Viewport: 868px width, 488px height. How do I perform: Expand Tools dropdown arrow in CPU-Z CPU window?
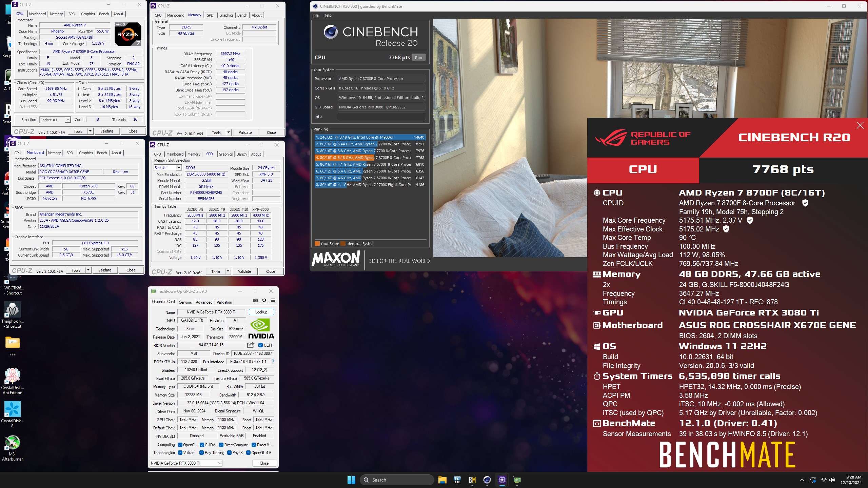coord(90,131)
